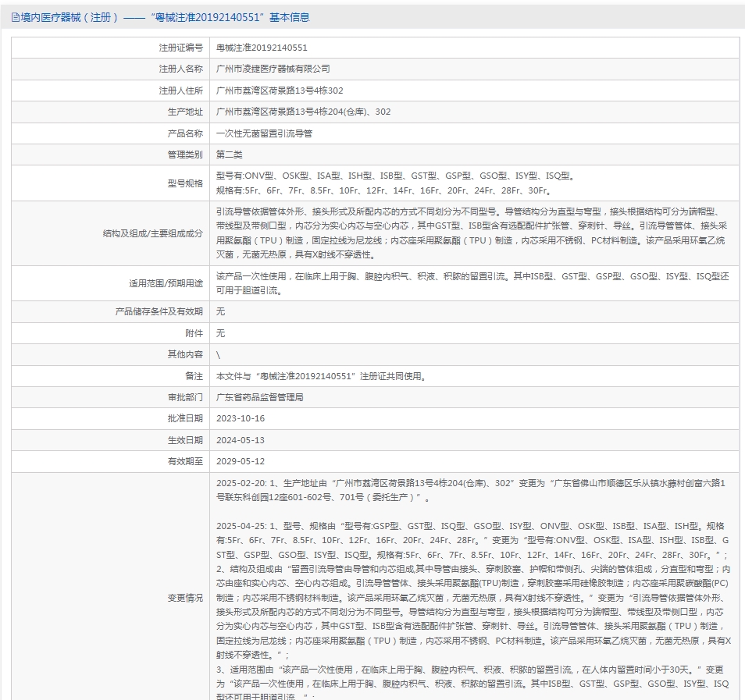The width and height of the screenshot is (745, 700).
Task: Click the approval date 2023-10-16
Action: [241, 418]
